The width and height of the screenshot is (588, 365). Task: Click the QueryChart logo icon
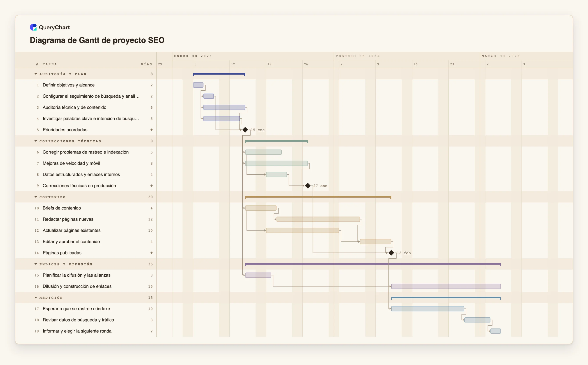(x=33, y=27)
